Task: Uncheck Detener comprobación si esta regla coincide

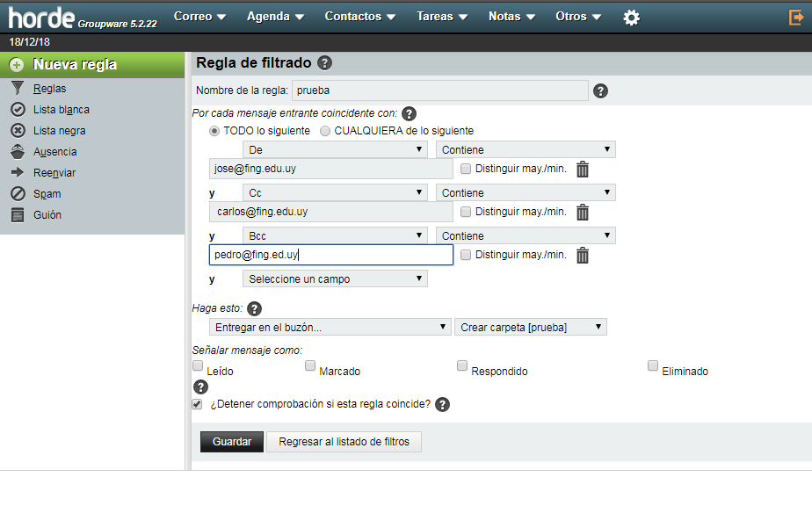Action: [198, 404]
